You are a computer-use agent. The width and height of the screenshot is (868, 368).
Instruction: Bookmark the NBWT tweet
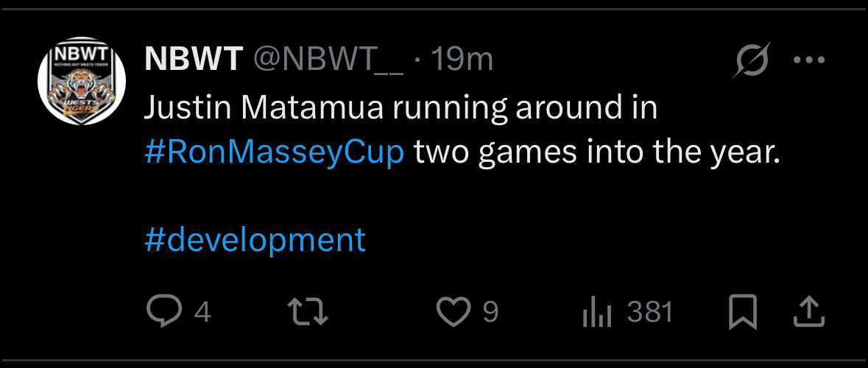click(x=743, y=313)
